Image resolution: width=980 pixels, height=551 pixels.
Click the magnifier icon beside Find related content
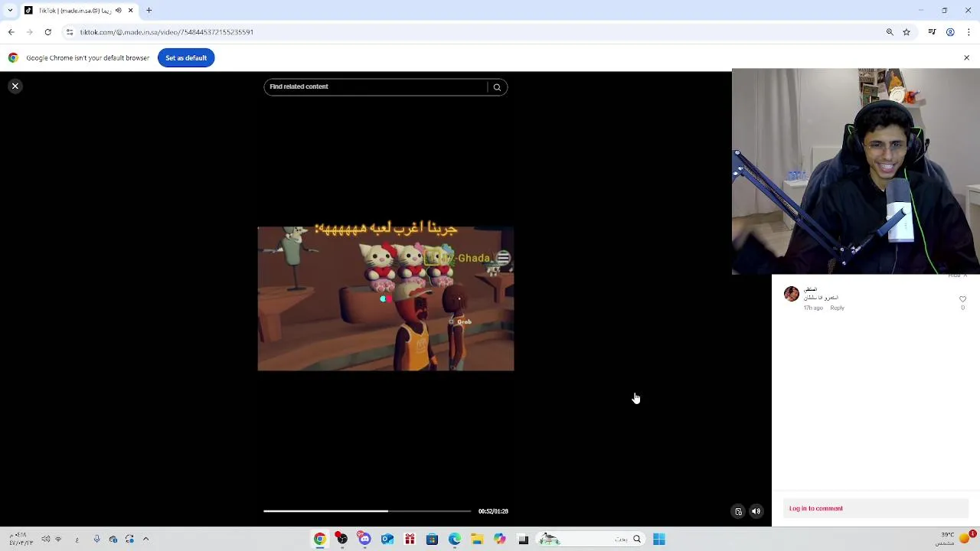[x=497, y=87]
